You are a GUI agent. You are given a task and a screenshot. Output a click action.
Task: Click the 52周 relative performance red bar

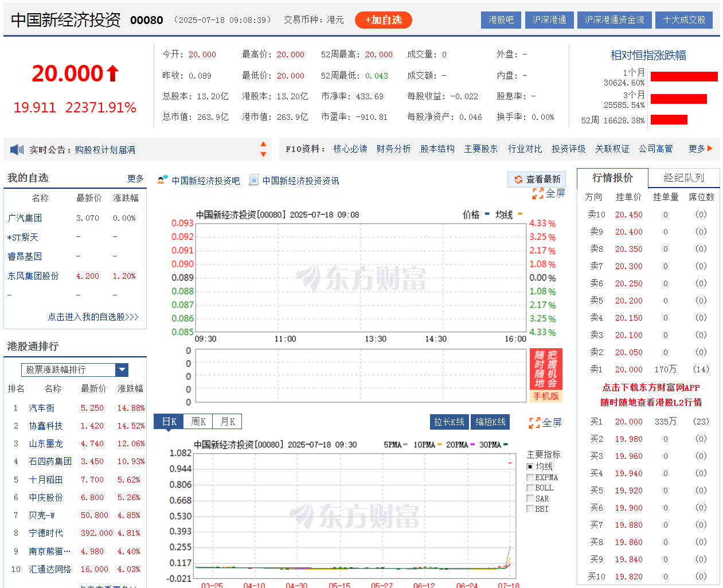[x=669, y=119]
